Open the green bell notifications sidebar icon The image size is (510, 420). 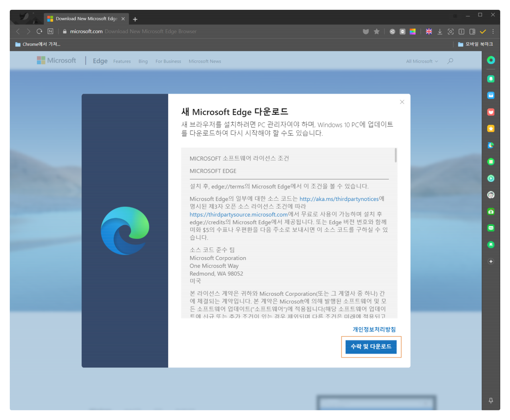[491, 79]
